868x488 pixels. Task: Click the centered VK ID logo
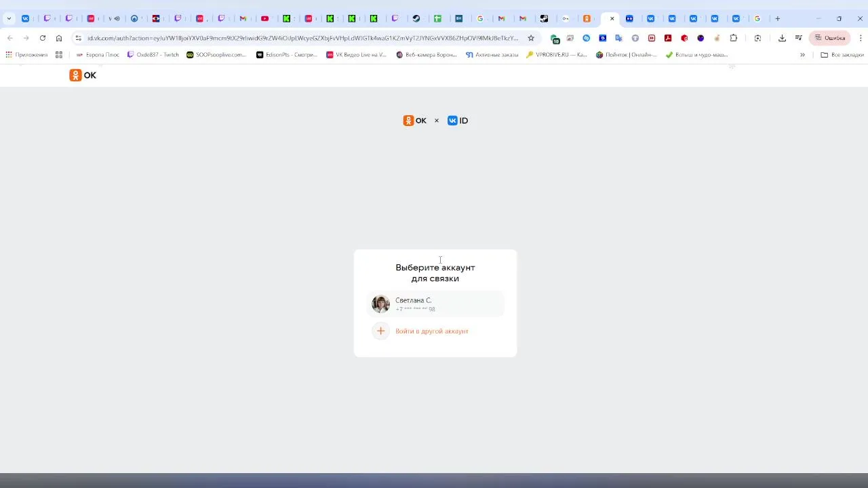tap(458, 121)
